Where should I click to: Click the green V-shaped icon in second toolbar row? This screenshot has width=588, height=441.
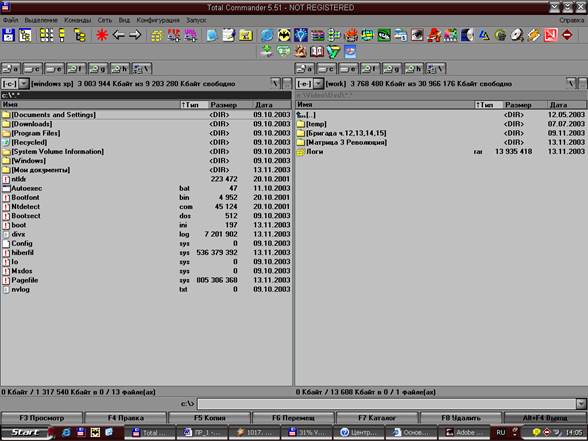(333, 51)
